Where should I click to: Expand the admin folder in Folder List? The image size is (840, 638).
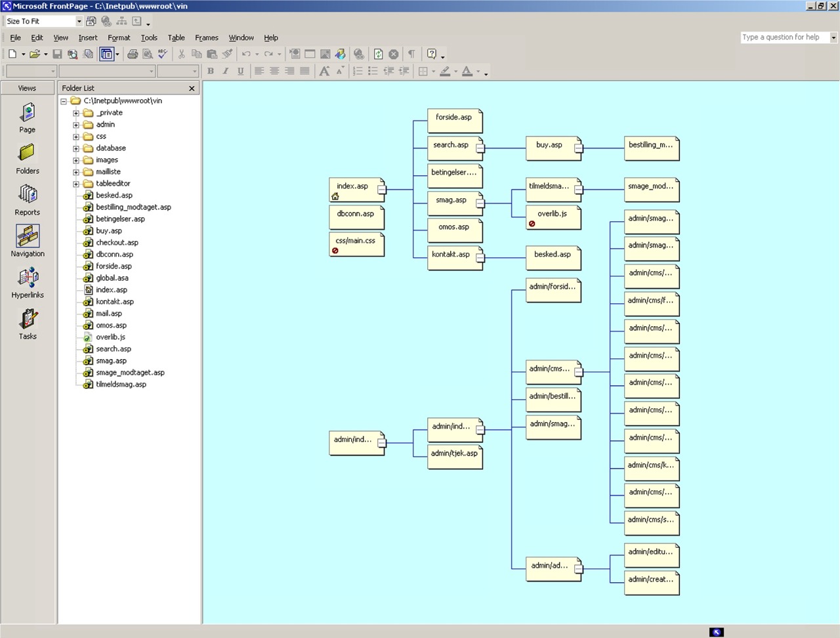pos(76,125)
